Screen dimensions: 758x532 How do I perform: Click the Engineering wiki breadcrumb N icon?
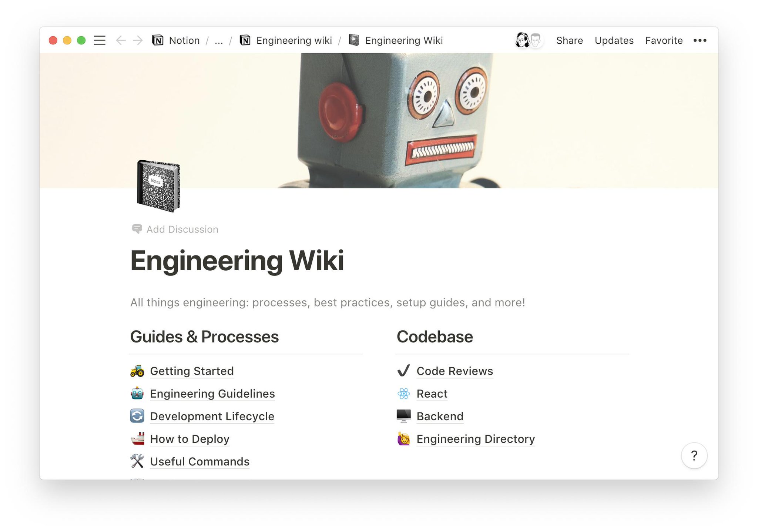245,40
